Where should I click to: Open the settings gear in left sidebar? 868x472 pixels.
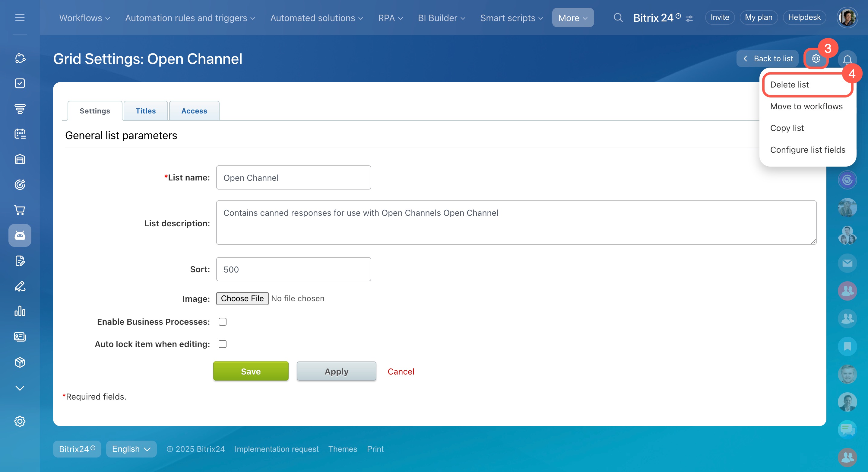[20, 421]
